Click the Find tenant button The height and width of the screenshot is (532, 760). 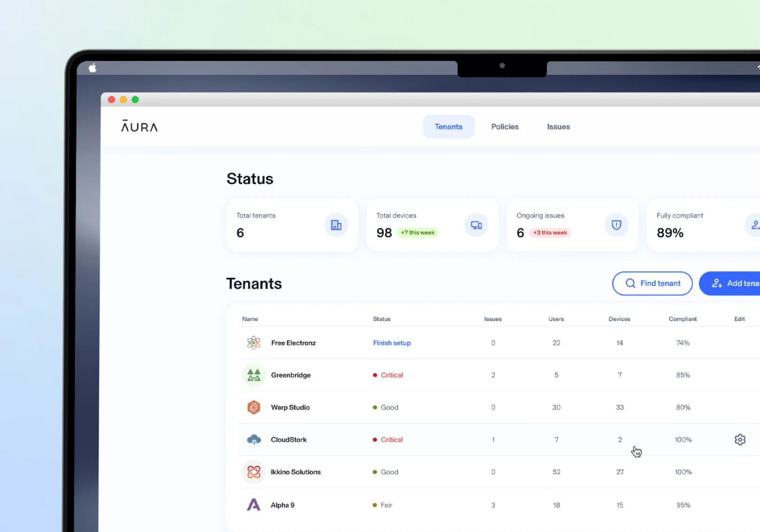pos(652,283)
